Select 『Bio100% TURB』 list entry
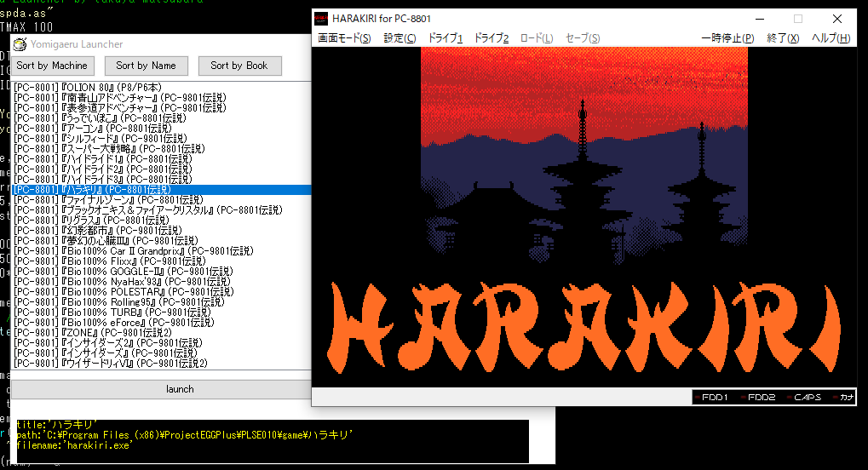 point(161,312)
